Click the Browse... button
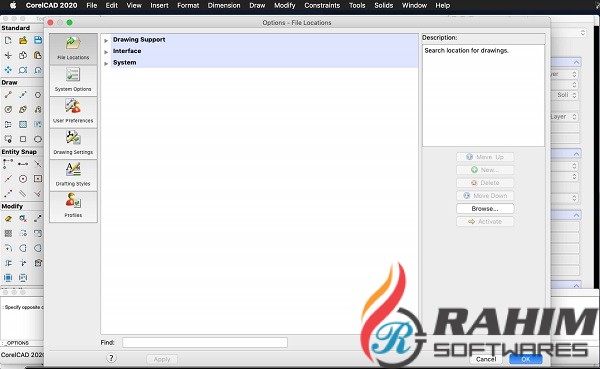 click(485, 209)
